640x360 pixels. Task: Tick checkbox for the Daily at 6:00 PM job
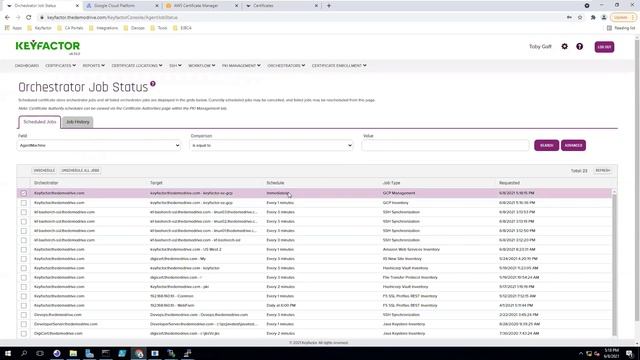tap(24, 305)
